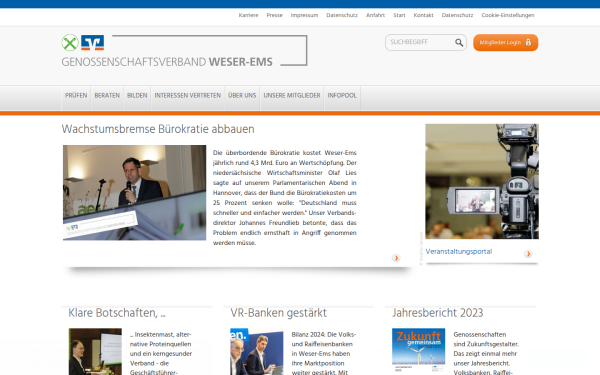Screen dimensions: 600x375
Task: Click the video camera image
Action: (x=482, y=181)
